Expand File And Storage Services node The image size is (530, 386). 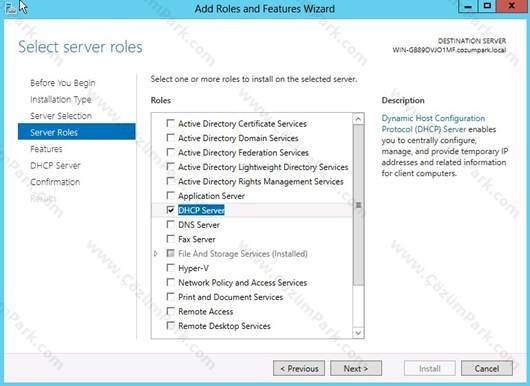[155, 254]
